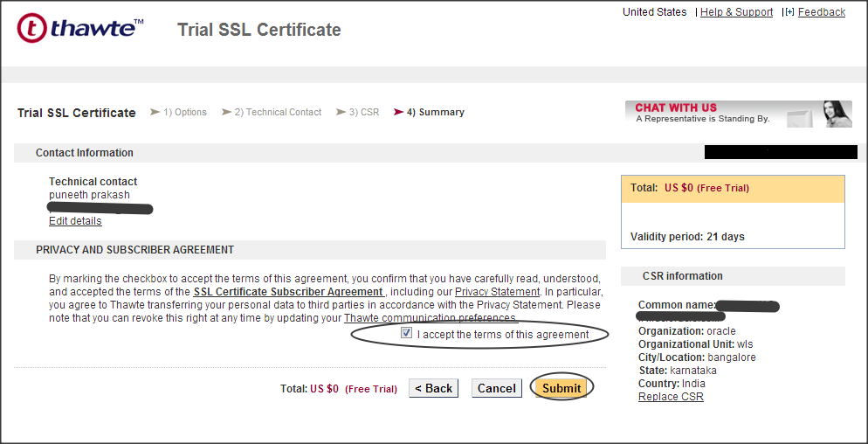The image size is (868, 444).
Task: Open the Feedback link
Action: (x=822, y=12)
